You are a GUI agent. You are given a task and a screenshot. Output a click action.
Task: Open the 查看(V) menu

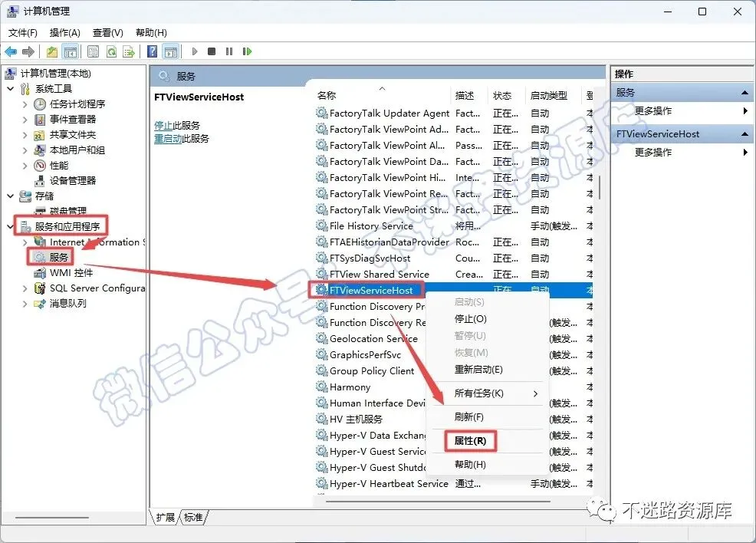pos(107,33)
